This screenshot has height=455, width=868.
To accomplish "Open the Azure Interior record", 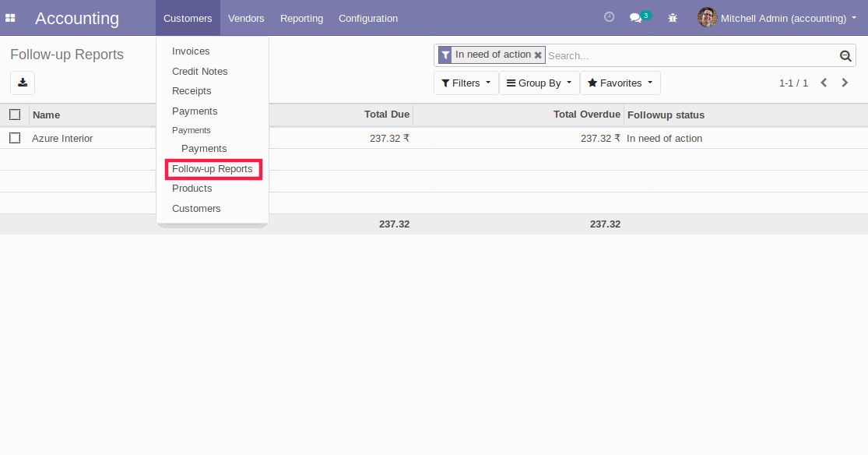I will (62, 138).
